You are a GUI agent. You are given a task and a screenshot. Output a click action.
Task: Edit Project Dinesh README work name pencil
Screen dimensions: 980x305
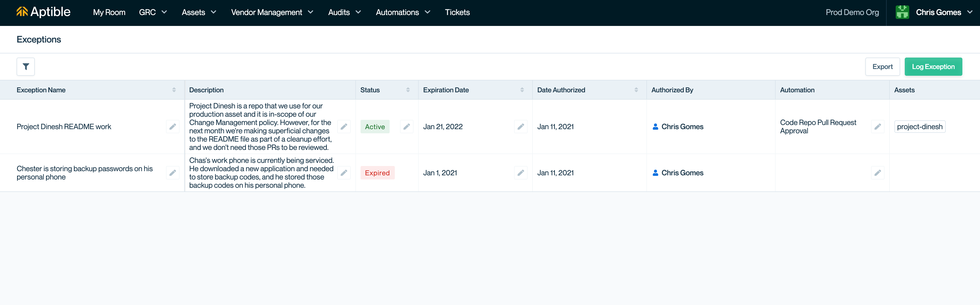172,127
